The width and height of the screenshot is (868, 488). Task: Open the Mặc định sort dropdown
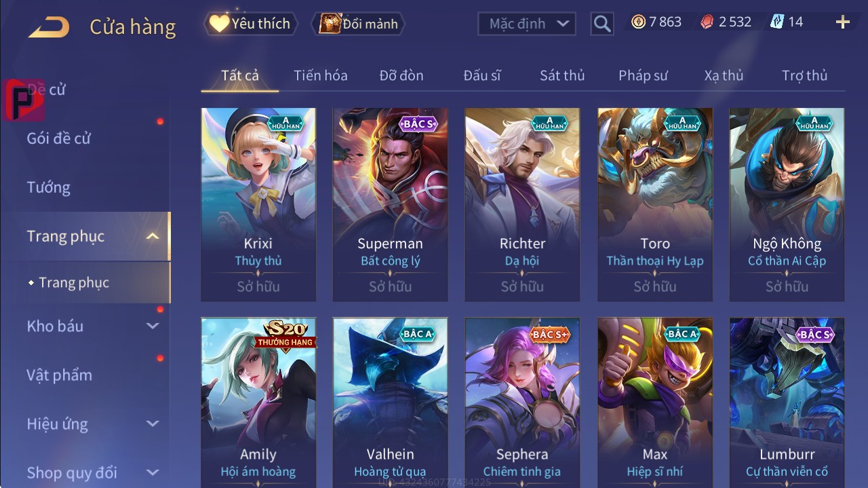pos(527,24)
